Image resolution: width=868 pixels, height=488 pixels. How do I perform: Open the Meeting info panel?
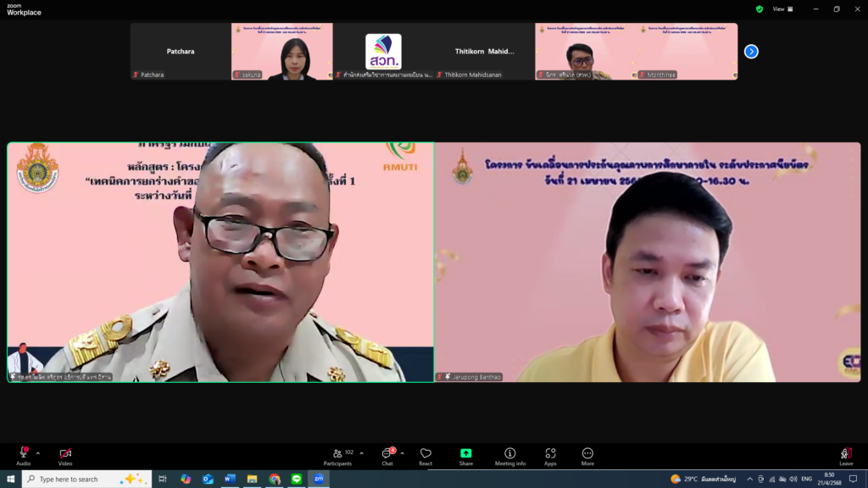(x=510, y=454)
